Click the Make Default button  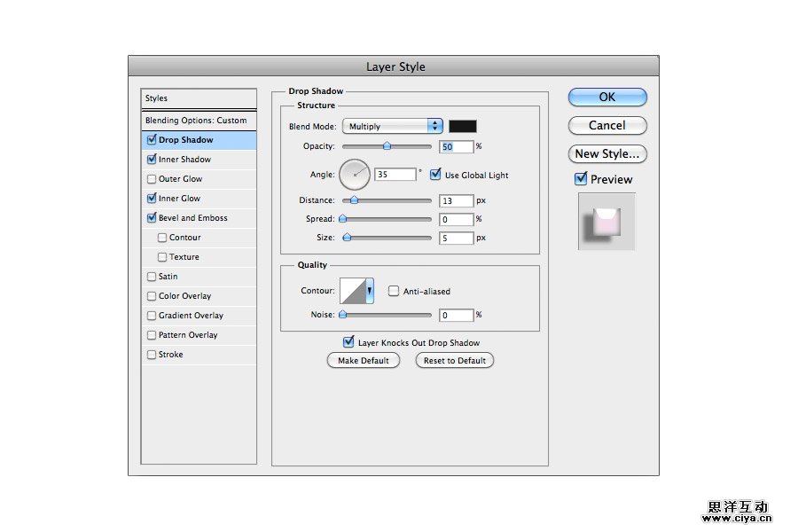point(364,361)
